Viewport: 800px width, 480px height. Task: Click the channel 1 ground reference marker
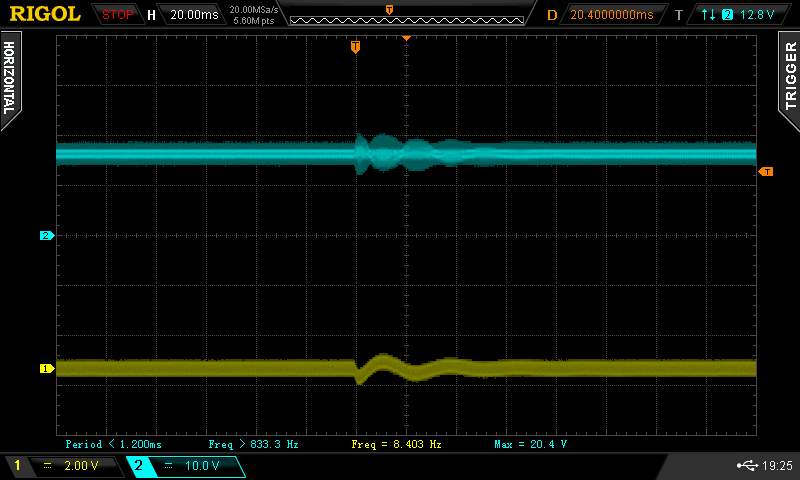pyautogui.click(x=45, y=369)
